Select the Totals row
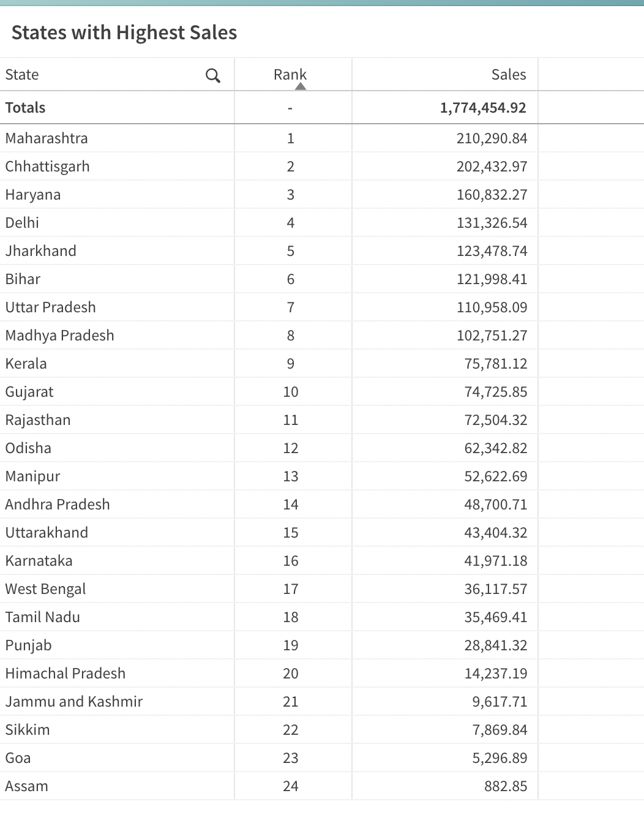Image resolution: width=644 pixels, height=834 pixels. click(x=25, y=107)
